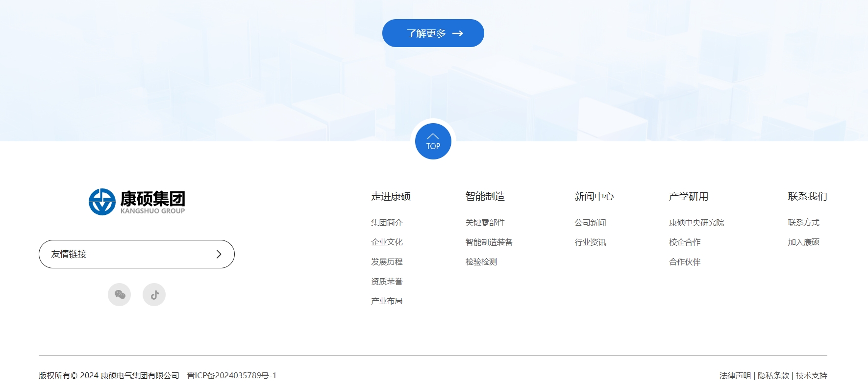Screen dimensions: 868x392
Task: Select the 产业布局 link
Action: (387, 301)
